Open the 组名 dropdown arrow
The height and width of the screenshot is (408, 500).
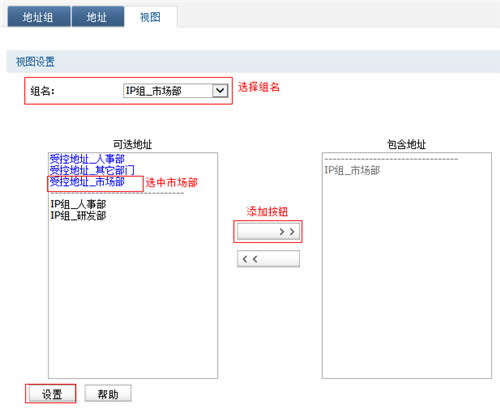tap(220, 91)
